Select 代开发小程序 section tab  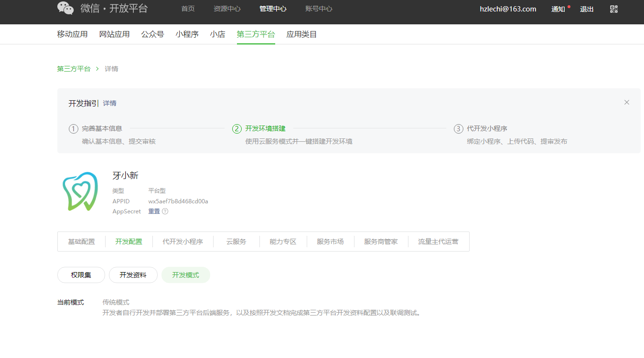[x=183, y=242]
